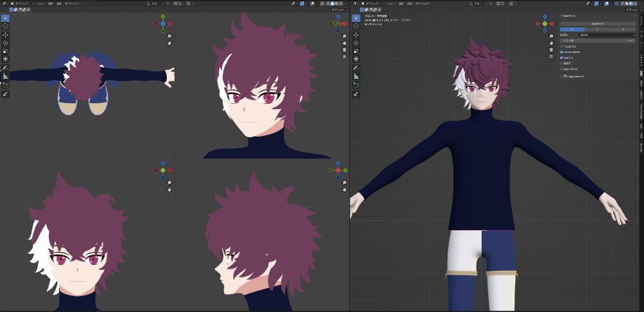The image size is (644, 312).
Task: Open the View menu in left viewport
Action: click(41, 3)
